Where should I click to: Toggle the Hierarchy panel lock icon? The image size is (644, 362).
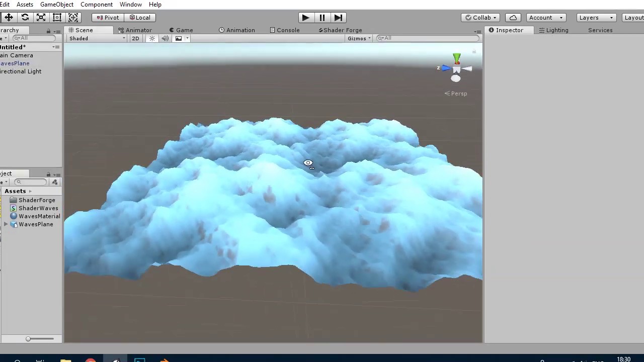click(48, 31)
